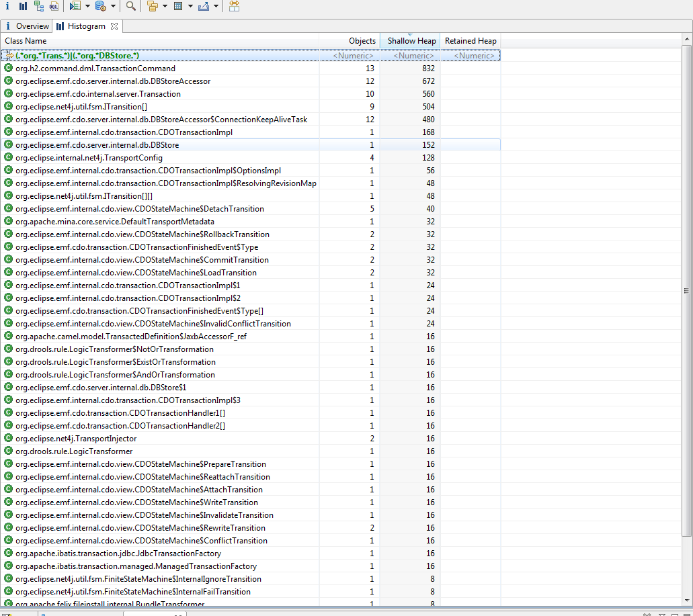Open the reports dropdown arrow
Screen dimensions: 693x616
[x=113, y=6]
